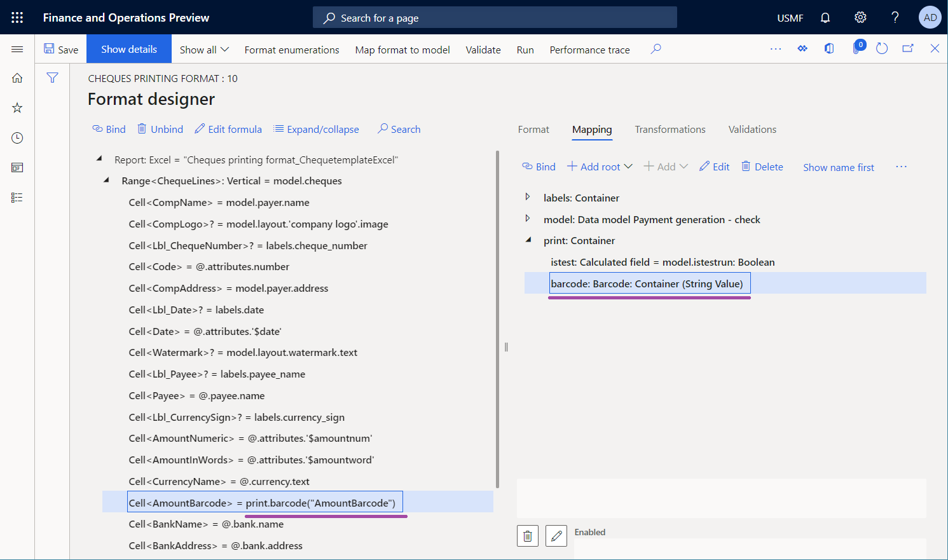948x560 pixels.
Task: Click the format tree vertical scrollbar
Action: point(497,319)
